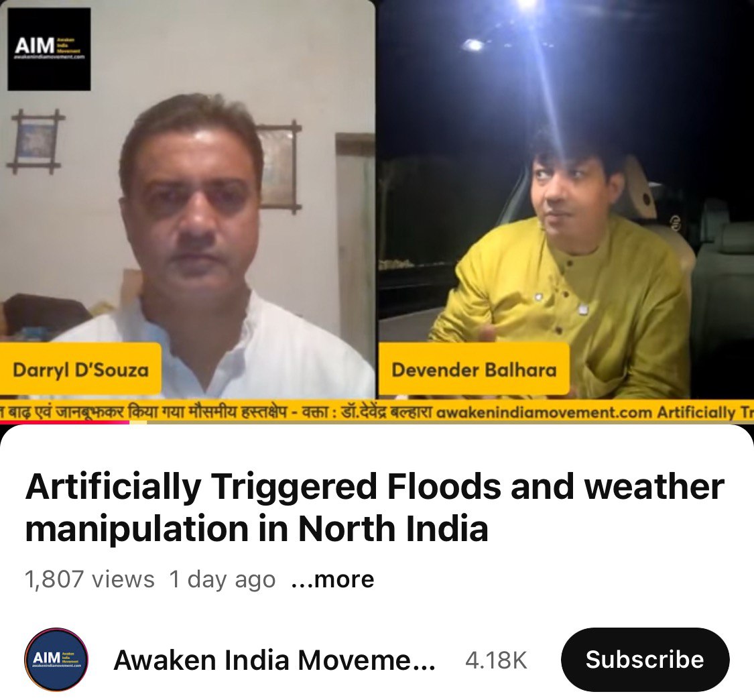The width and height of the screenshot is (754, 700).
Task: Tap the 1 day ago upload date
Action: coord(222,579)
